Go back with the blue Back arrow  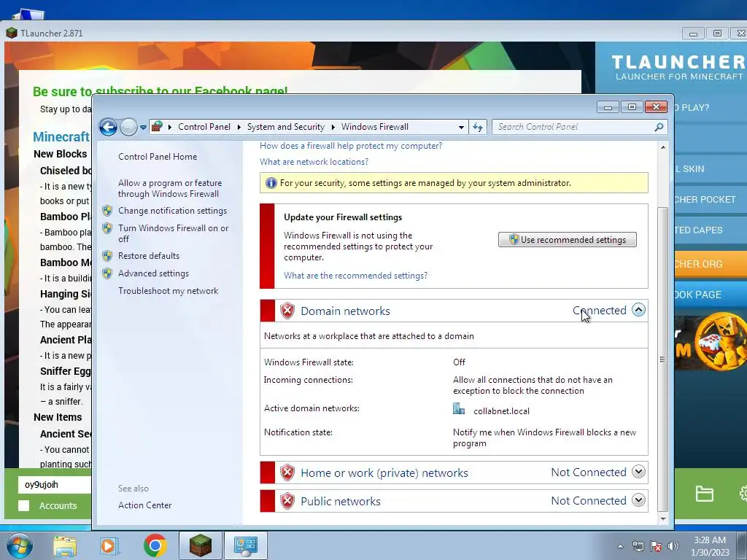tap(108, 127)
